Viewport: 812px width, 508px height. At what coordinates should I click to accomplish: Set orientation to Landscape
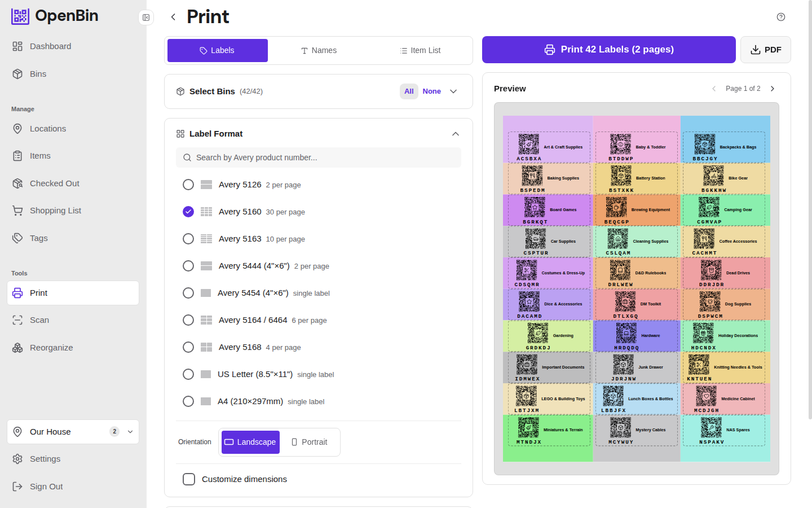point(250,442)
